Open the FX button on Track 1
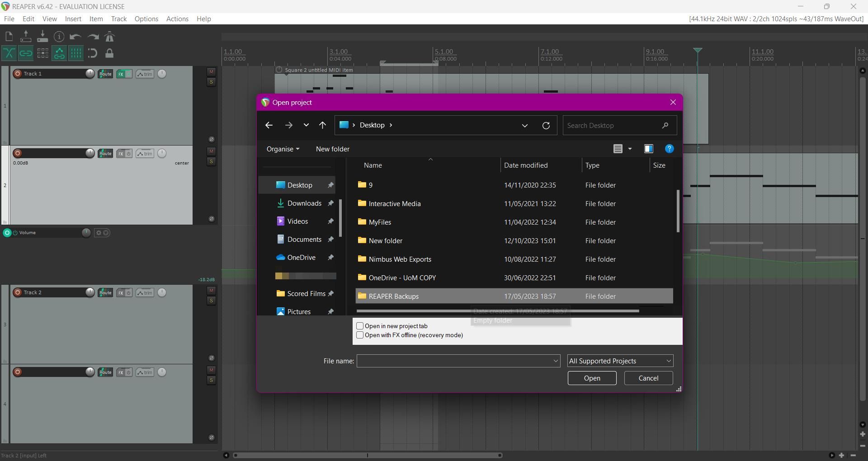This screenshot has height=461, width=868. pyautogui.click(x=121, y=74)
